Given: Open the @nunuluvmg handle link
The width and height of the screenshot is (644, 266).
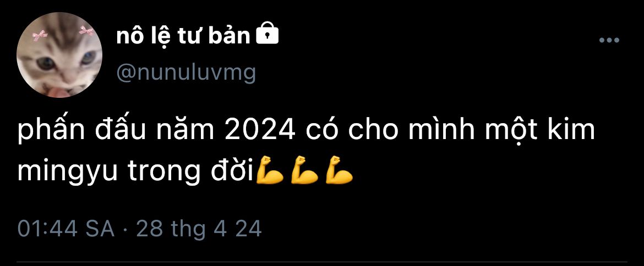Looking at the screenshot, I should (x=186, y=73).
